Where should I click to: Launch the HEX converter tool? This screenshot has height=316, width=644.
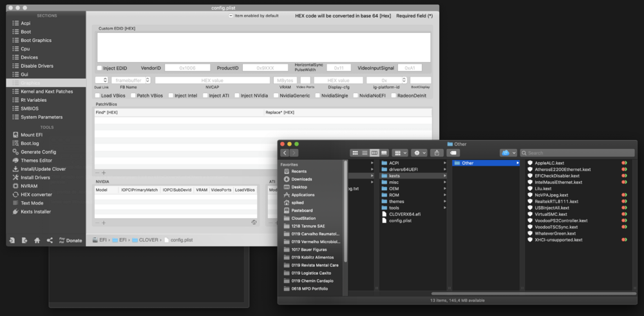pyautogui.click(x=36, y=194)
